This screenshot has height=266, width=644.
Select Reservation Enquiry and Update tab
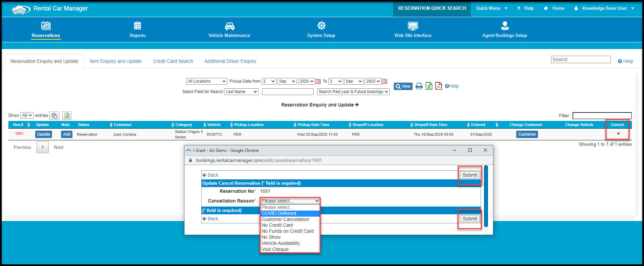tap(44, 61)
